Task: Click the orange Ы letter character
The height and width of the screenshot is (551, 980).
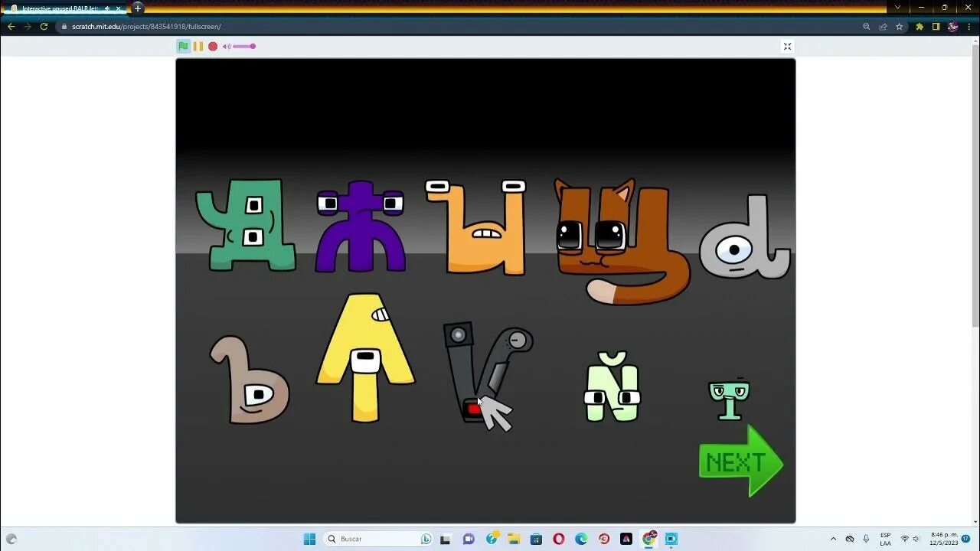Action: 477,227
